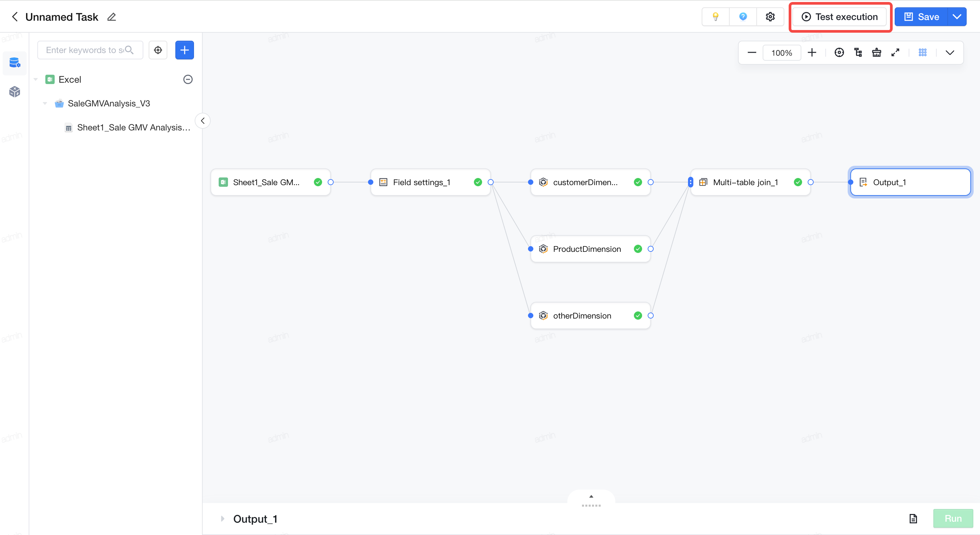This screenshot has height=535, width=980.
Task: Expand the canvas toolbar down chevron
Action: [950, 53]
